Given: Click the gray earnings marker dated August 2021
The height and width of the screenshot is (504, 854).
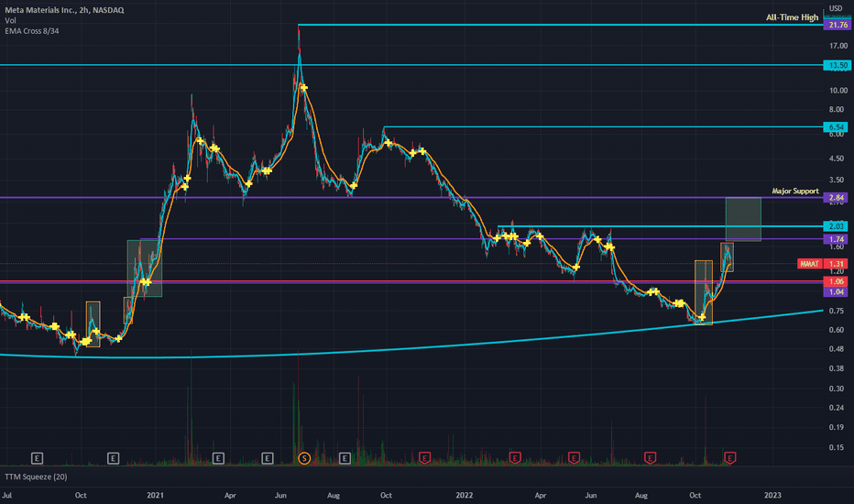Looking at the screenshot, I should point(345,458).
